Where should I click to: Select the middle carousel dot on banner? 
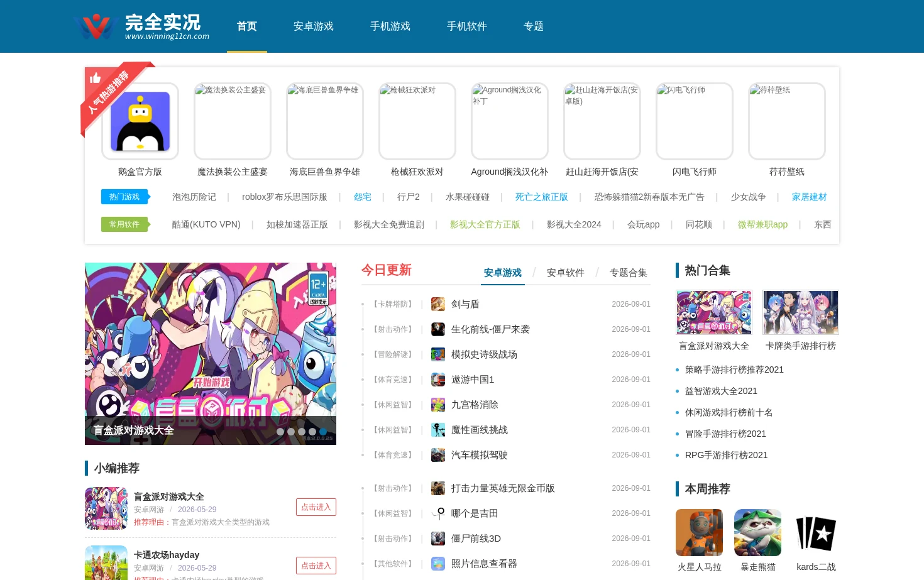[x=302, y=432]
